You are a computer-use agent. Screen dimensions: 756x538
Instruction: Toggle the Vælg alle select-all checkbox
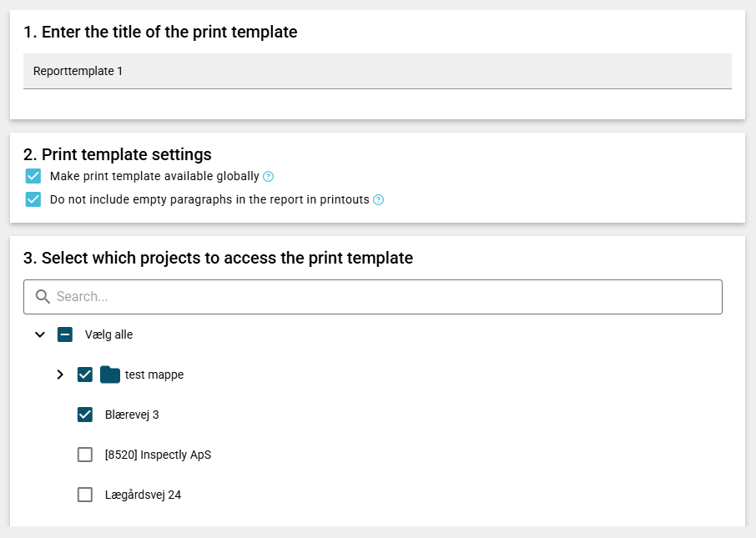point(65,334)
